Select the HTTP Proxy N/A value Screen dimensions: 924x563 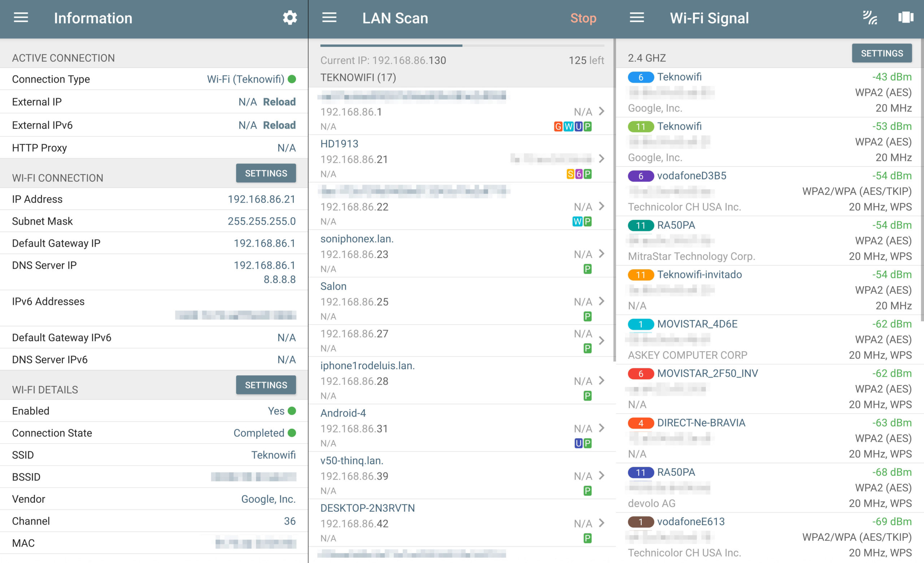pos(287,148)
